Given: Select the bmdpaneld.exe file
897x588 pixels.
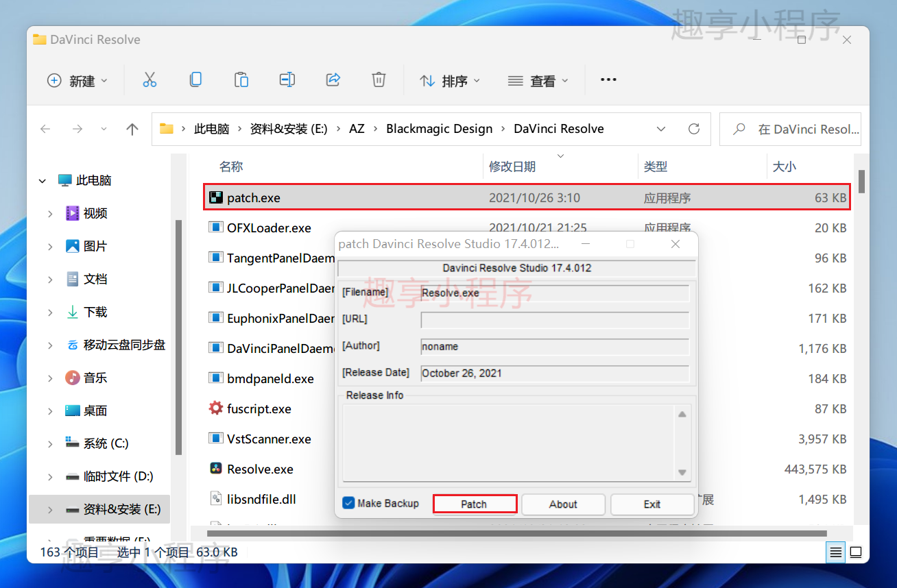Looking at the screenshot, I should 270,378.
